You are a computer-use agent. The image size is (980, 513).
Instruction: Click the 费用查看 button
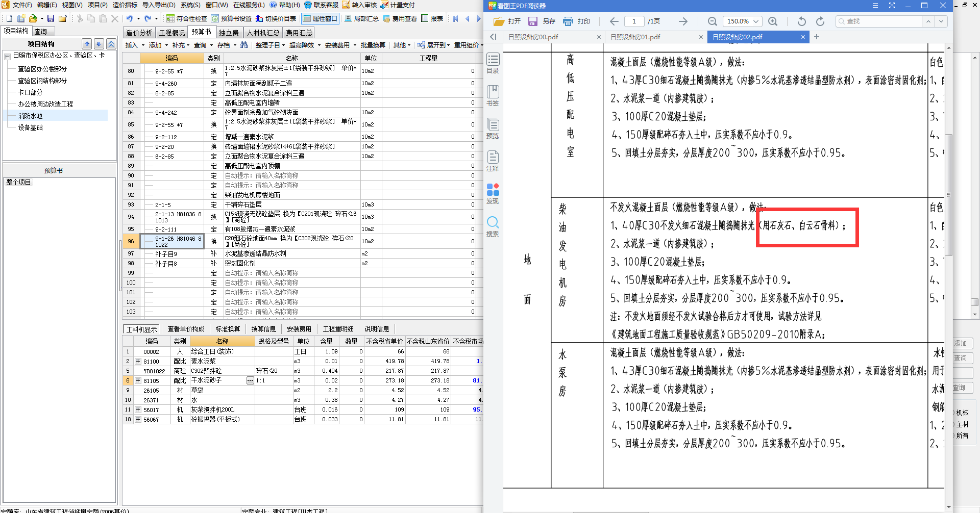coord(400,18)
